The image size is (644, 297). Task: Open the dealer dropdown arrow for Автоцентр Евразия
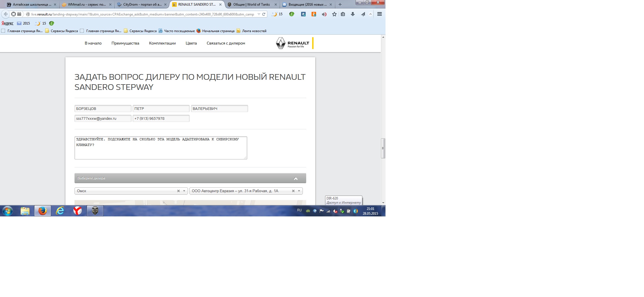coord(299,191)
